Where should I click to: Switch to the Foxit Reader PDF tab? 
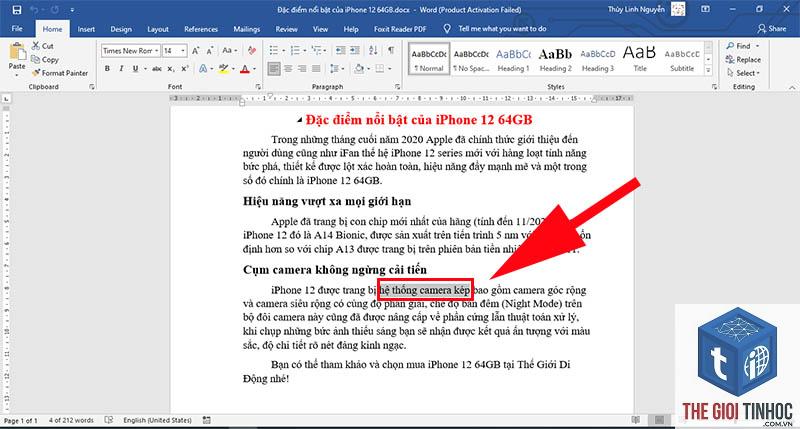(399, 29)
